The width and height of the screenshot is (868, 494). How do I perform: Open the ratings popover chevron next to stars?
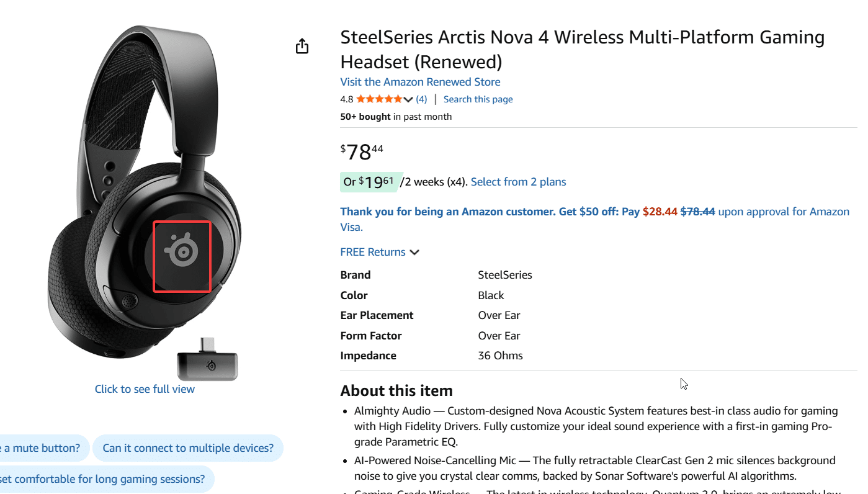click(408, 99)
